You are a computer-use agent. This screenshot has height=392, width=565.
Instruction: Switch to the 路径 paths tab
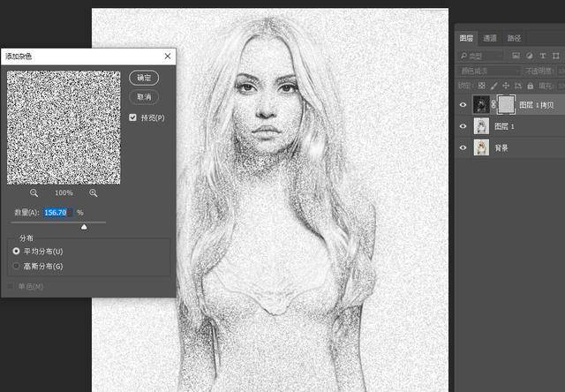pos(514,38)
